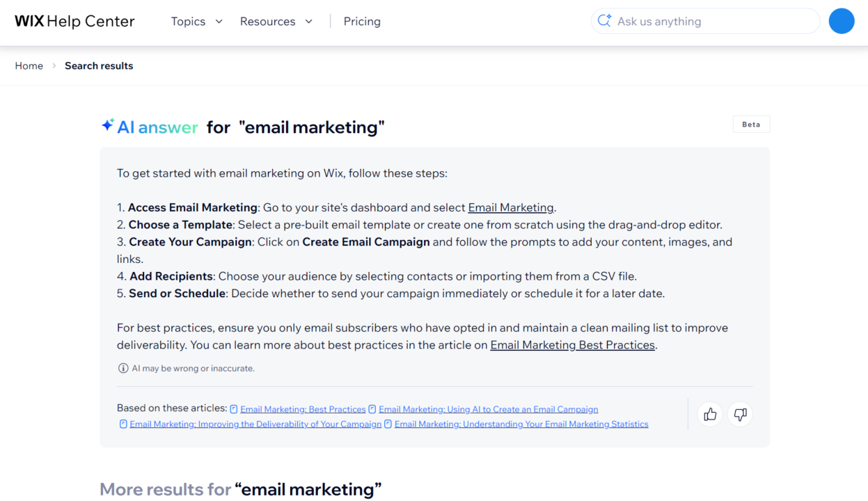This screenshot has height=501, width=868.
Task: Click the blue user profile avatar
Action: click(x=841, y=22)
